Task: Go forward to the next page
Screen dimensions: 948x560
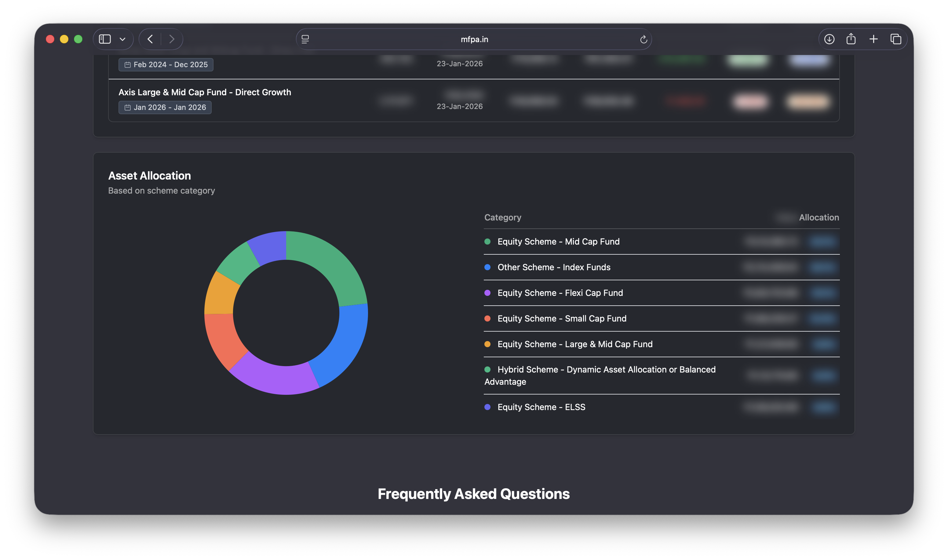Action: [172, 39]
